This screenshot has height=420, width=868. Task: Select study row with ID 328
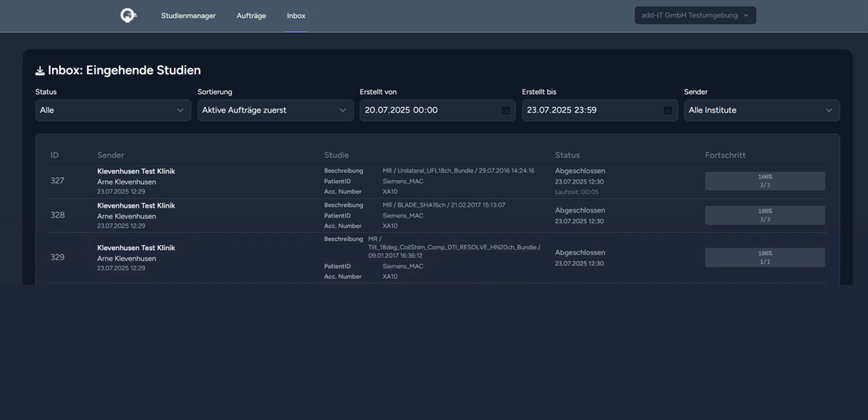(x=57, y=215)
